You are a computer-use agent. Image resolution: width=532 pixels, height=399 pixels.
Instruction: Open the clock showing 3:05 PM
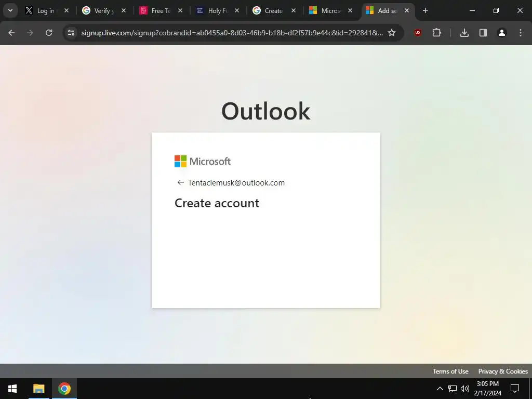487,389
